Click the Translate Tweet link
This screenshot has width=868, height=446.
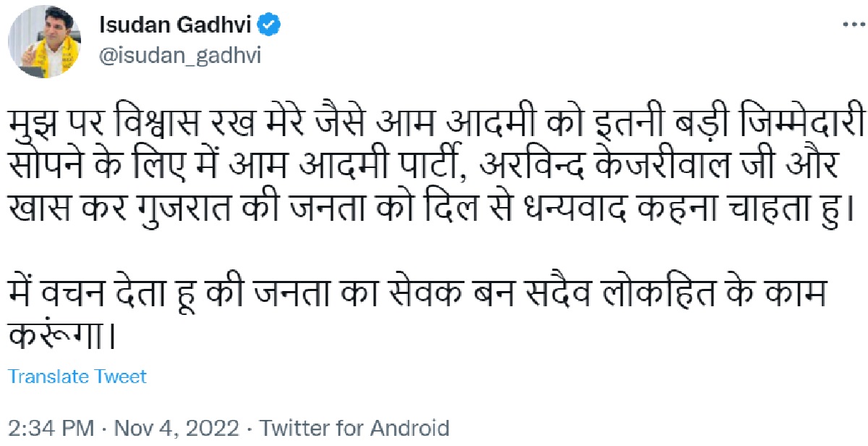77,376
